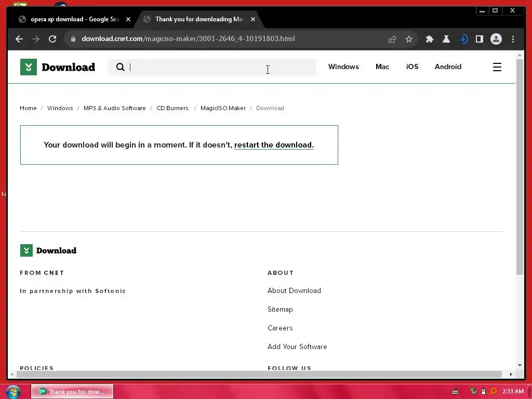Open 'MagicISO Maker' breadcrumb
The height and width of the screenshot is (399, 532).
point(223,108)
